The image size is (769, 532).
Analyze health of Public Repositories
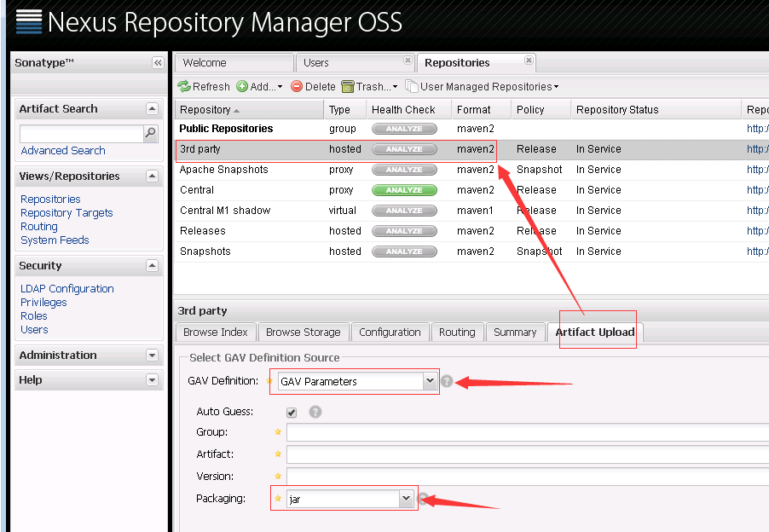pyautogui.click(x=404, y=129)
